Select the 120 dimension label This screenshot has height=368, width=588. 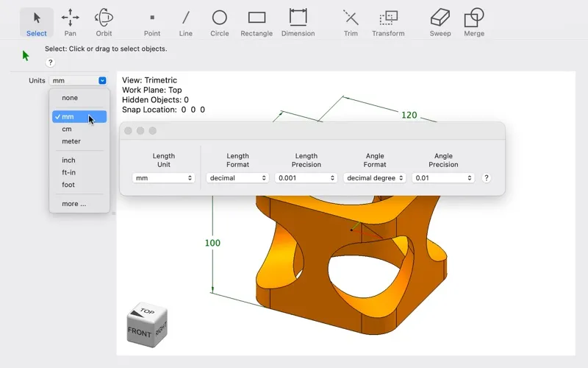[409, 115]
